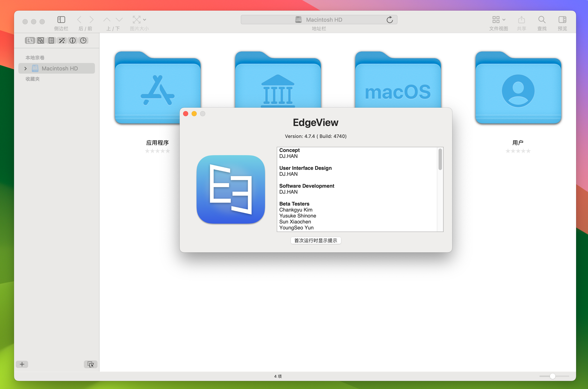588x389 pixels.
Task: Toggle the 预览 preview panel icon
Action: pyautogui.click(x=562, y=20)
